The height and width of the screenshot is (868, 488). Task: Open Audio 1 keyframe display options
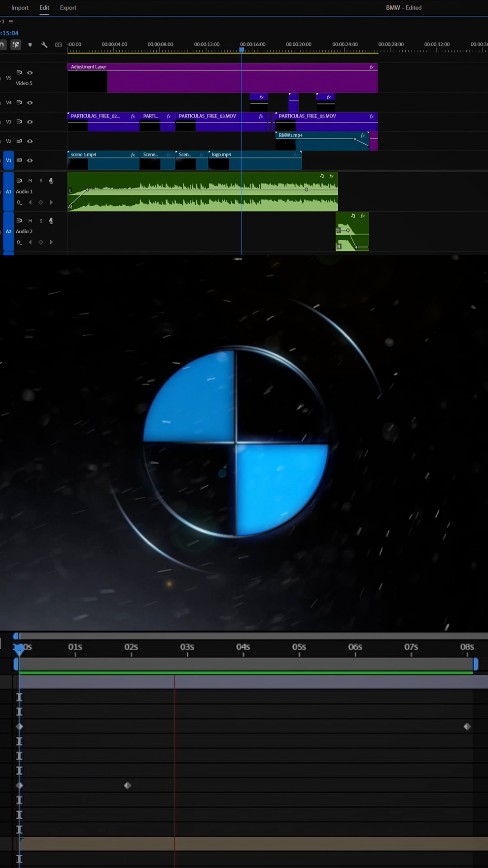[19, 203]
